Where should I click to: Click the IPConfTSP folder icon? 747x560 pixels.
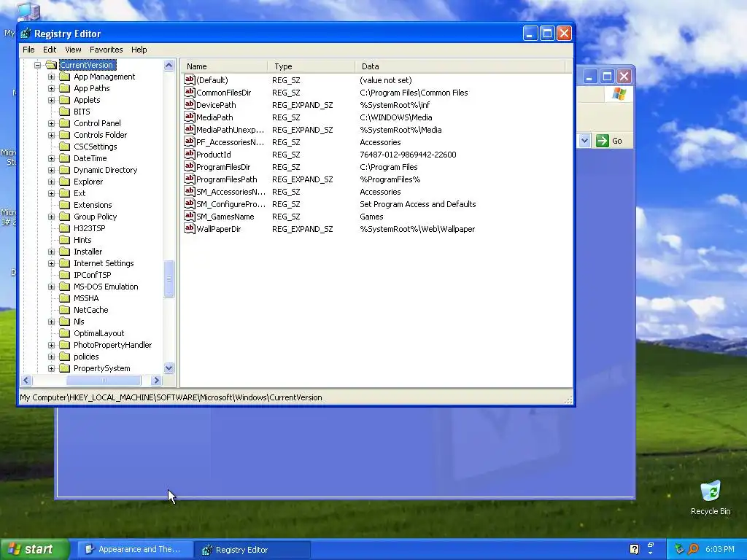(x=64, y=275)
